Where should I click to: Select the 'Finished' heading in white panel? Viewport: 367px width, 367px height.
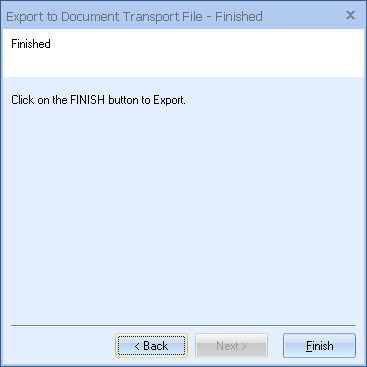point(31,44)
